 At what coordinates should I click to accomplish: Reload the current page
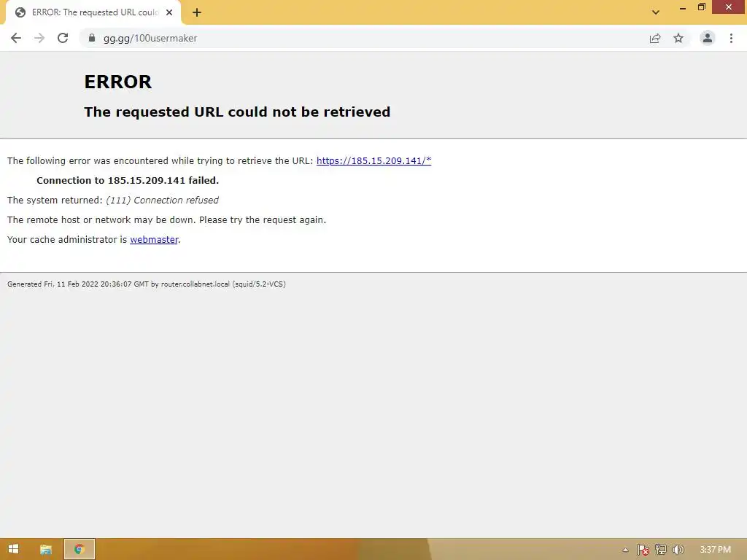(x=63, y=38)
